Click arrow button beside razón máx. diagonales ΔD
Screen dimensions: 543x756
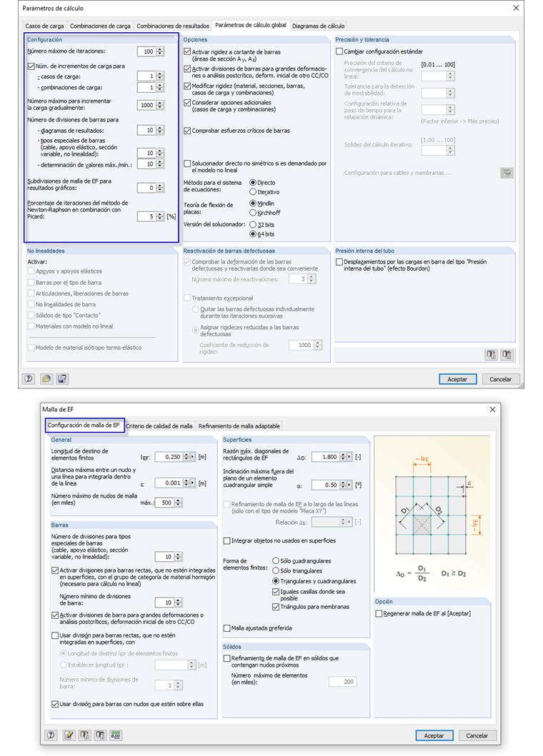349,457
